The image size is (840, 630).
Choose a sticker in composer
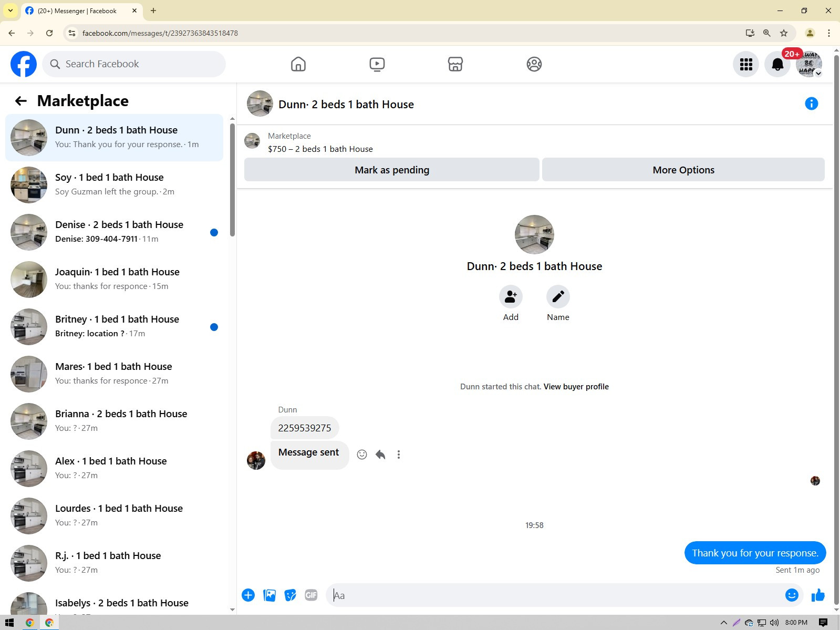291,595
